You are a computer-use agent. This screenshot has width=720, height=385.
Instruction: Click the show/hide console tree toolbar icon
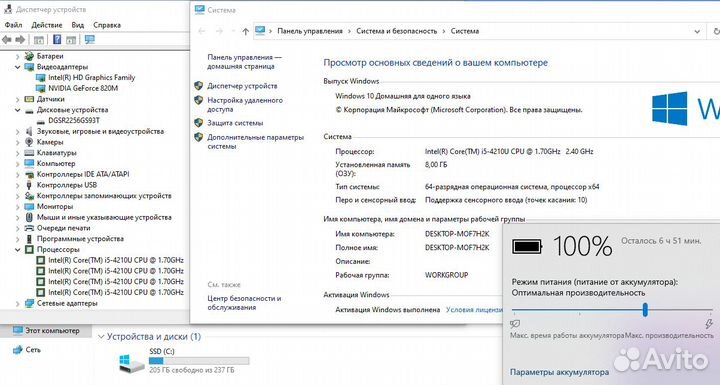point(39,40)
